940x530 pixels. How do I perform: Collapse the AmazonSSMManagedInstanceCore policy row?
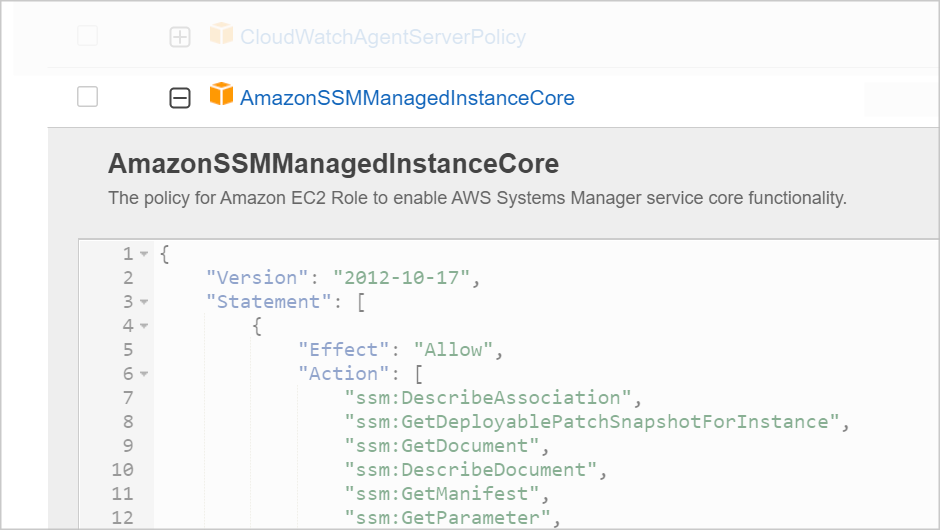(180, 98)
